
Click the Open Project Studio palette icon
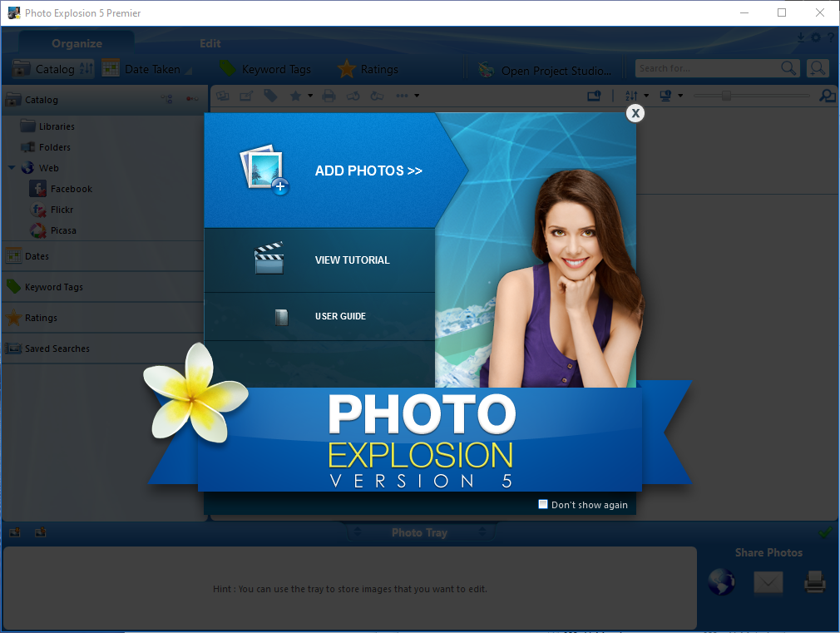click(486, 70)
